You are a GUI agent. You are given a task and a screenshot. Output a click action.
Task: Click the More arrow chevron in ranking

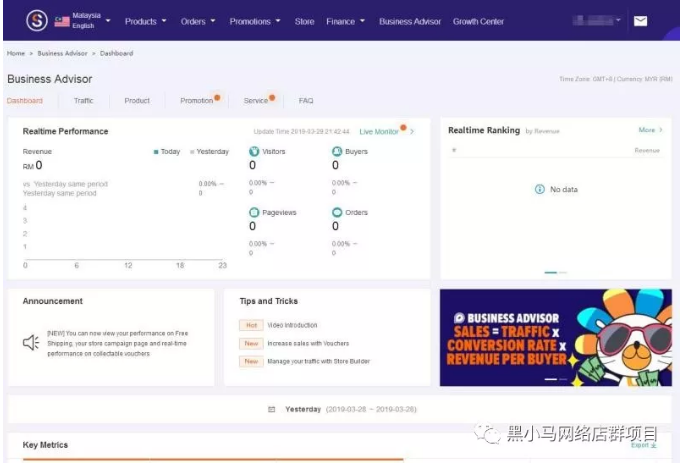click(661, 130)
